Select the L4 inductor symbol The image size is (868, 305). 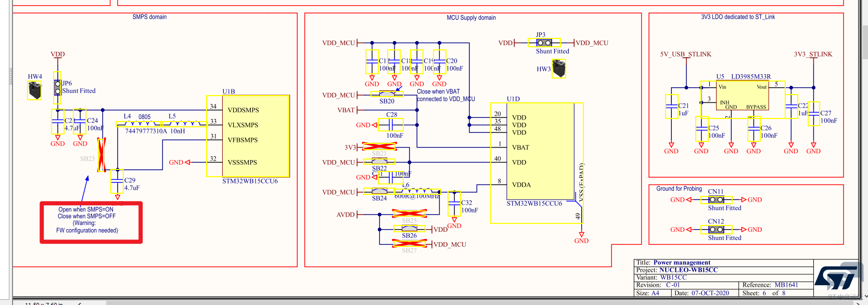139,124
